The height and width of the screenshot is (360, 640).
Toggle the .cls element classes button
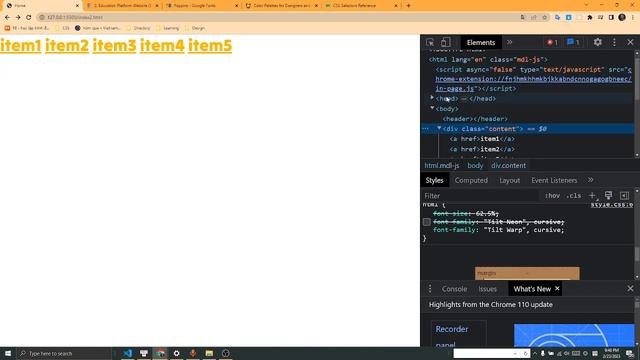(x=573, y=196)
